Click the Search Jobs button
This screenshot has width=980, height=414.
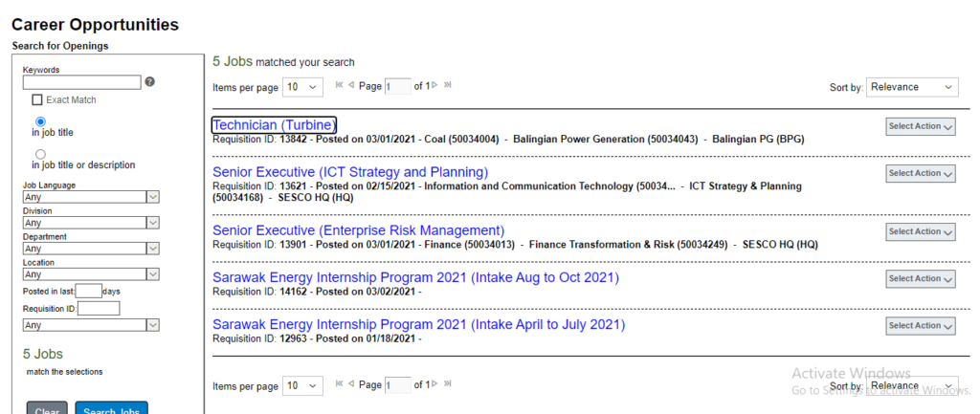pos(111,409)
